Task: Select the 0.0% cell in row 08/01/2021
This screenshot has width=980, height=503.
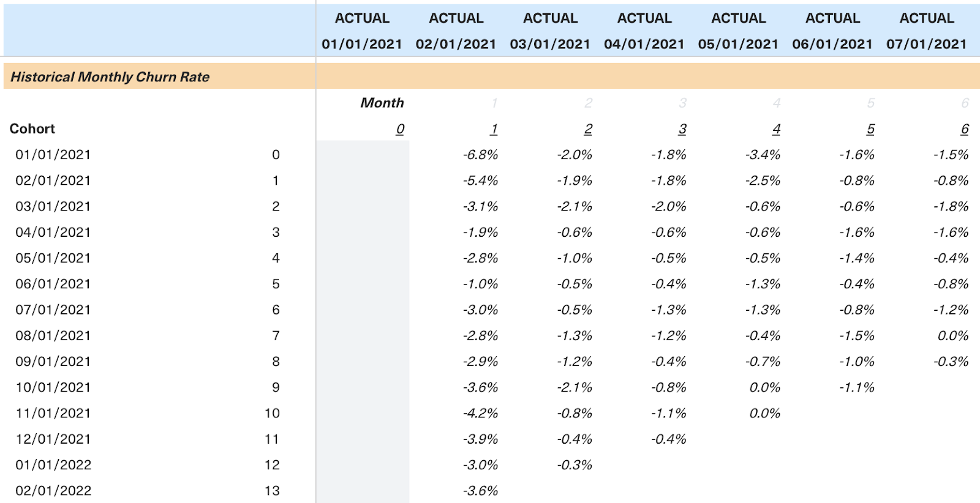Action: pyautogui.click(x=953, y=336)
